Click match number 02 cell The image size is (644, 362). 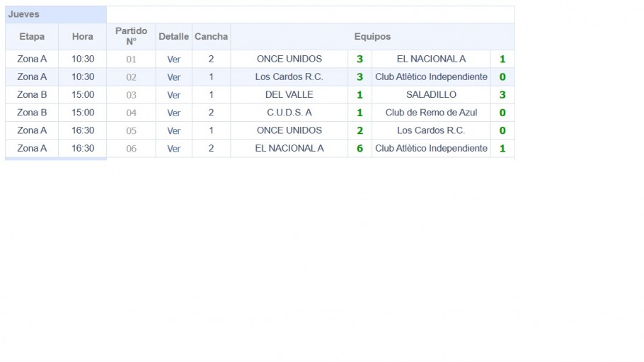pos(131,77)
